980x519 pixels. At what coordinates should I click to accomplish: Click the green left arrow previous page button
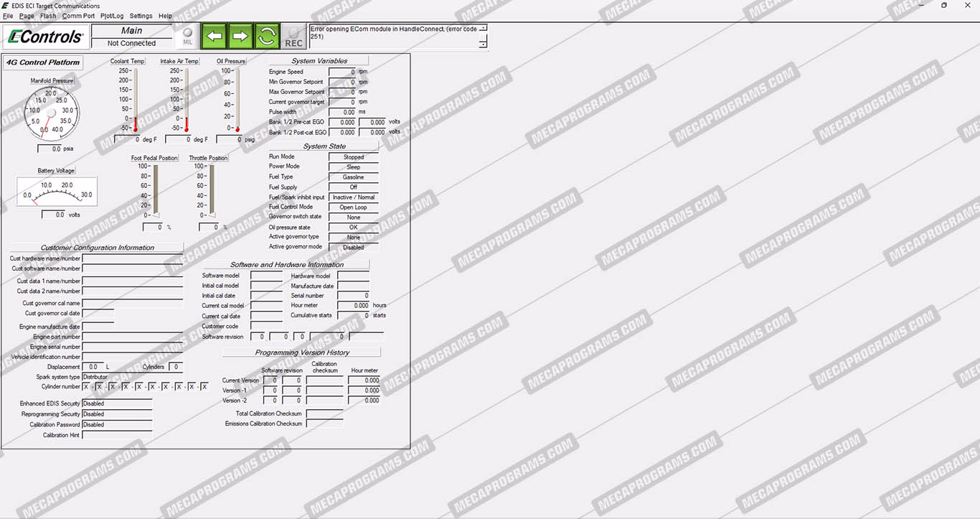click(x=213, y=35)
